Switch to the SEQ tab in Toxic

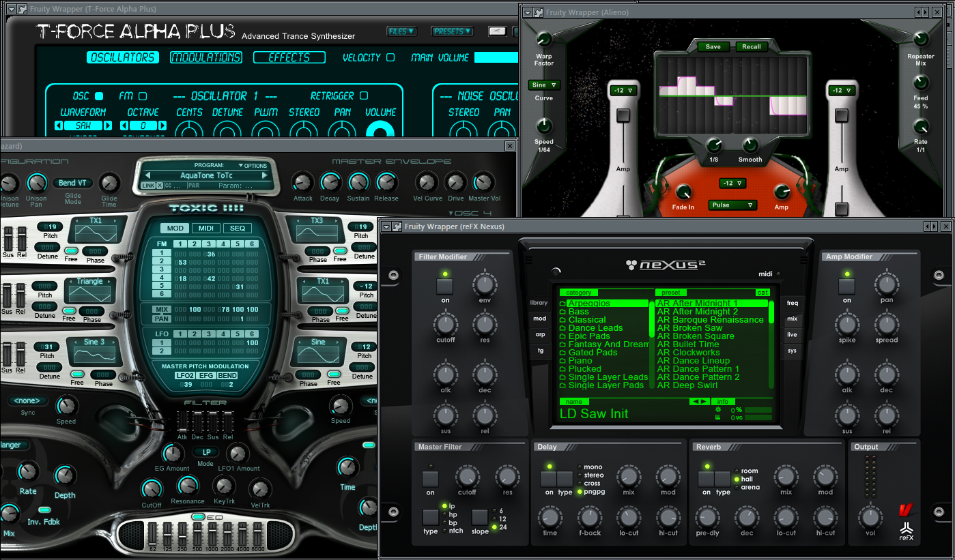click(237, 229)
